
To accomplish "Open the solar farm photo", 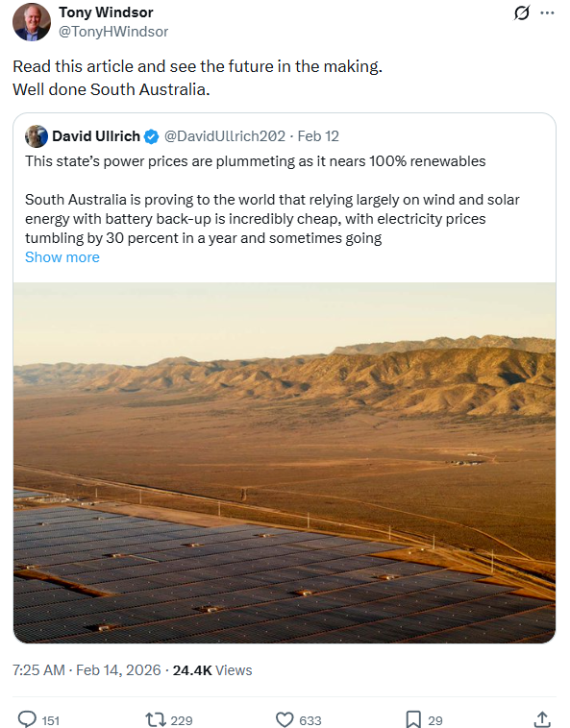I will pos(285,462).
